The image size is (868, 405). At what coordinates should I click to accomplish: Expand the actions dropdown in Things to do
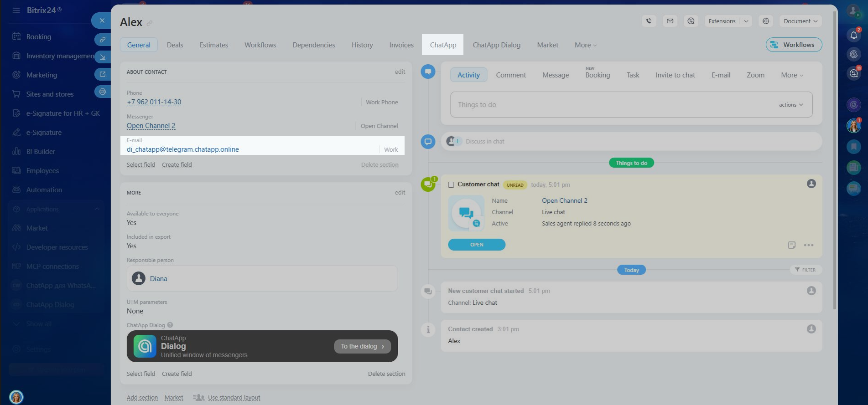pos(790,105)
